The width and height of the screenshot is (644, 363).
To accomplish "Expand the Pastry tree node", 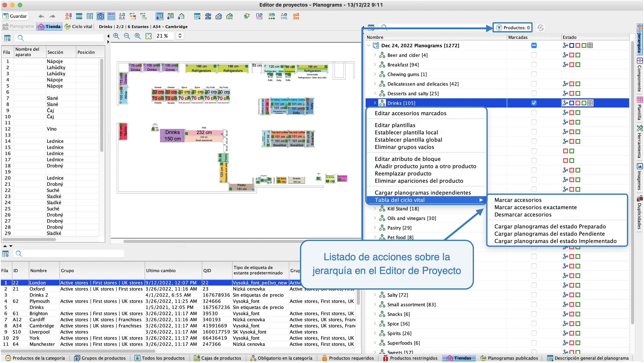I will (375, 227).
